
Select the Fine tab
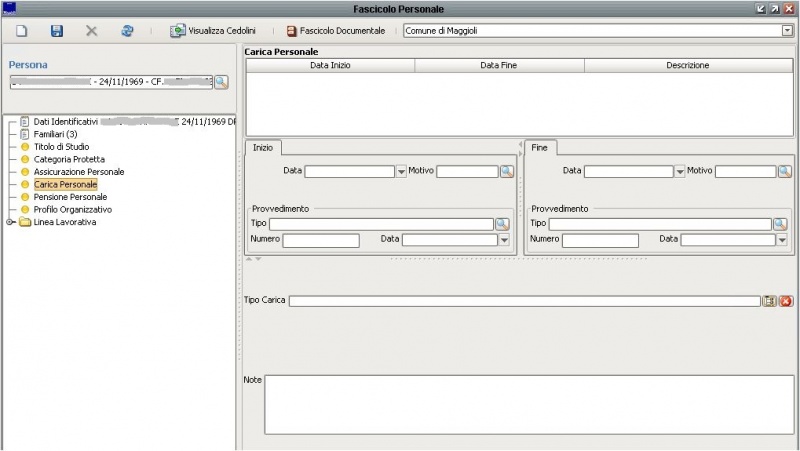[541, 147]
